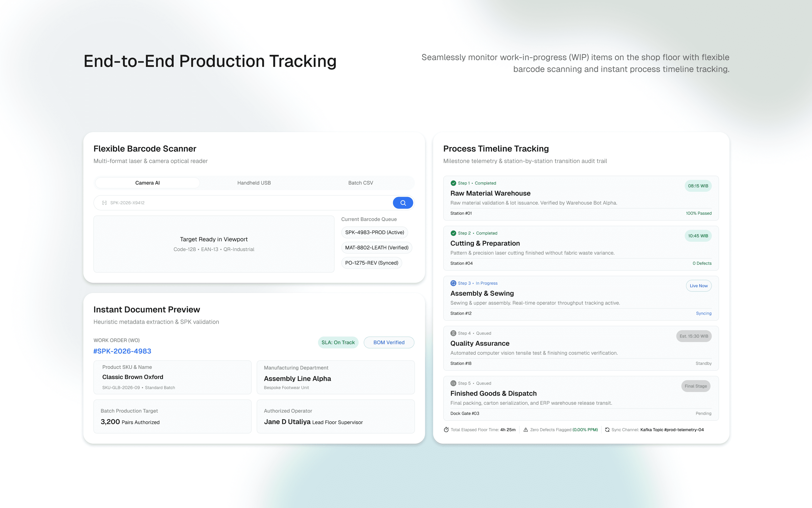This screenshot has height=508, width=812.
Task: Switch to the Camera AI tab
Action: [147, 183]
